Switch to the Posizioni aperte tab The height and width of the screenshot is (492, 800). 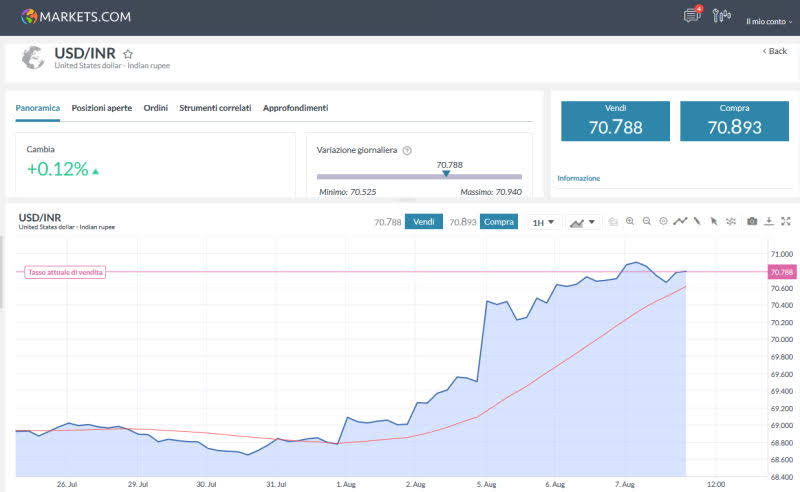click(x=101, y=108)
